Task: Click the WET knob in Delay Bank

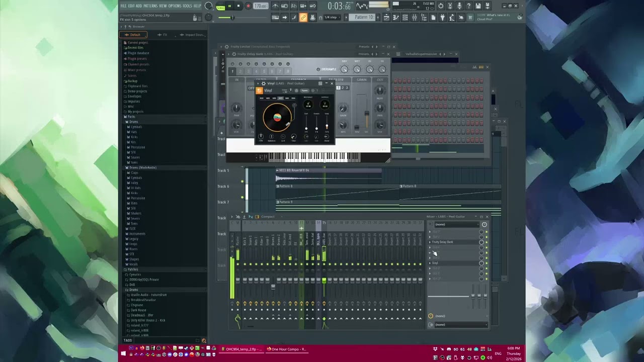Action: coord(357,69)
